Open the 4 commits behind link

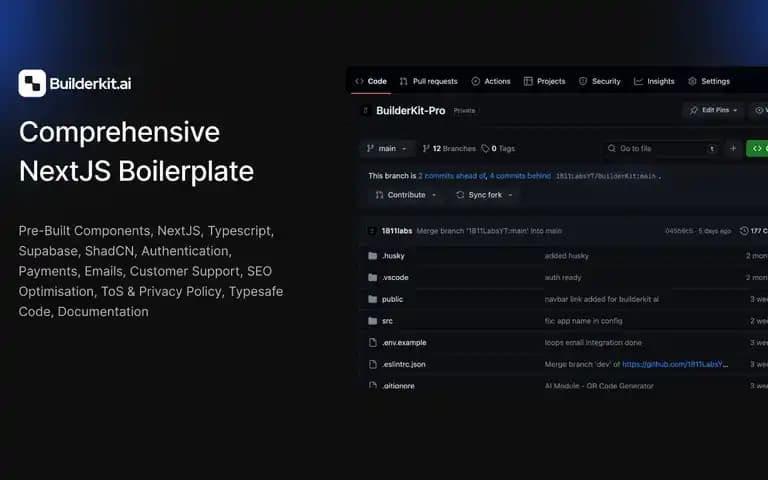click(520, 176)
